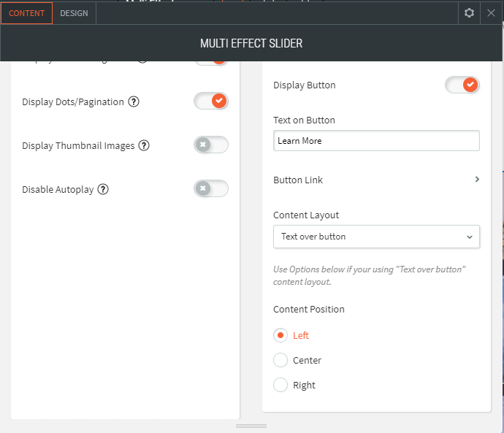504x433 pixels.
Task: Open the Content Layout dropdown
Action: coord(376,237)
